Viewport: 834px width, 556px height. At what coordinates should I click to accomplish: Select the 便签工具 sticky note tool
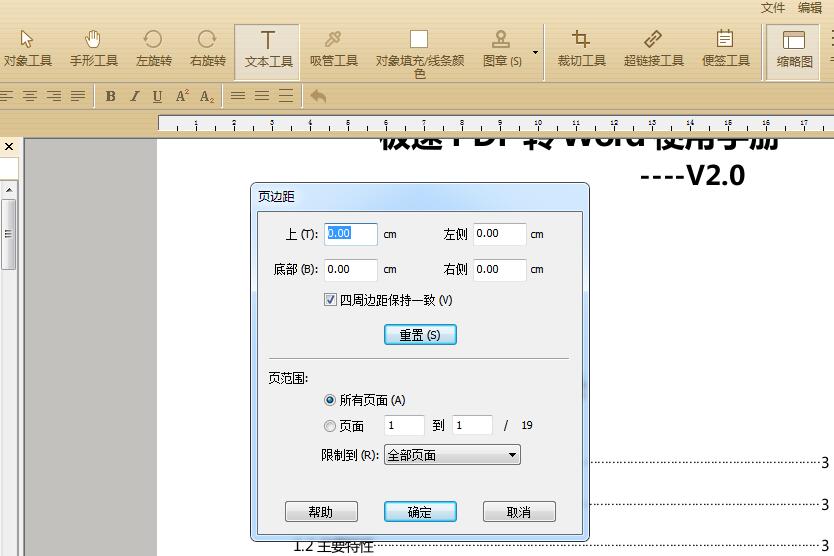[x=725, y=49]
